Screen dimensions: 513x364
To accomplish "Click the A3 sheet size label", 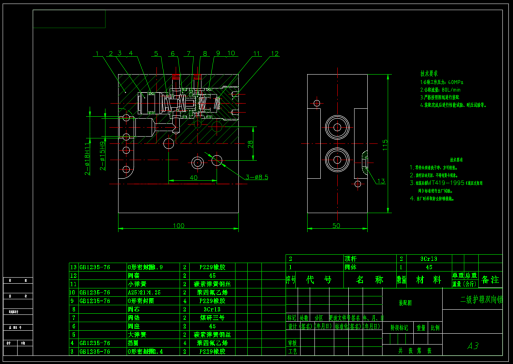I will 473,346.
